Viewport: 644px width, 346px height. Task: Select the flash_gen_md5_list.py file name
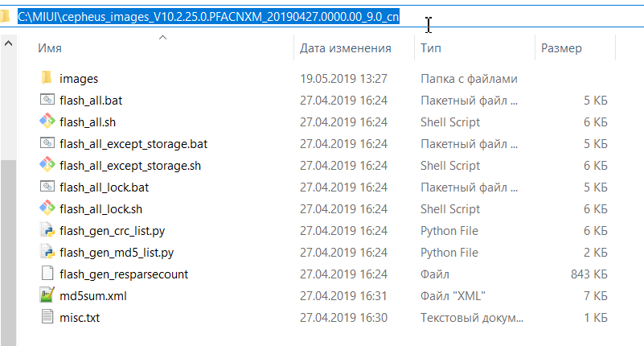tap(117, 253)
